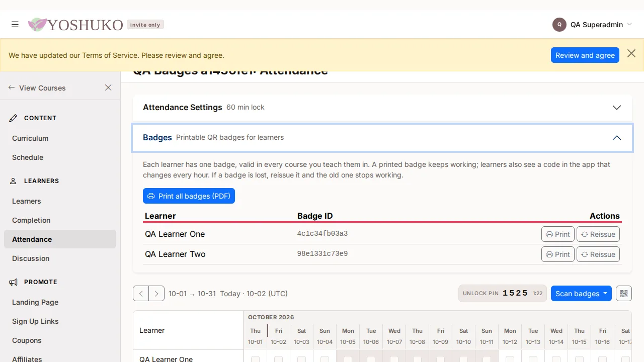Click the back arrow beside View Courses
644x362 pixels.
pyautogui.click(x=11, y=87)
